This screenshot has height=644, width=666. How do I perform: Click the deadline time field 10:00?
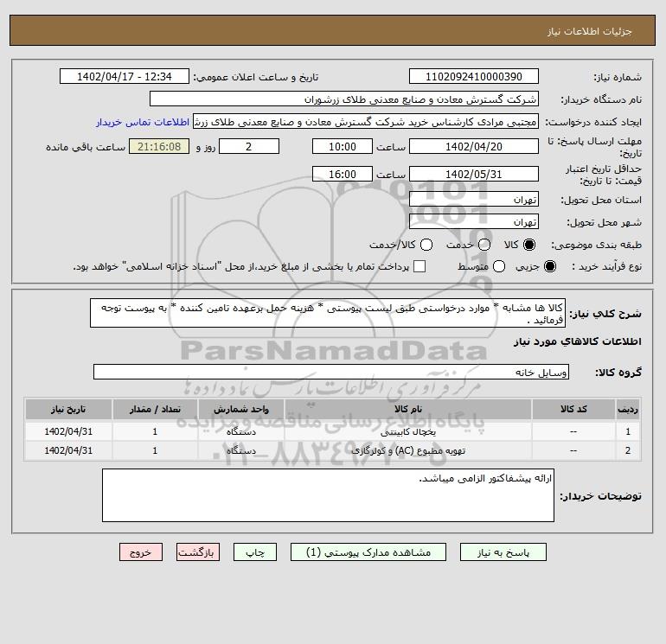[x=343, y=146]
